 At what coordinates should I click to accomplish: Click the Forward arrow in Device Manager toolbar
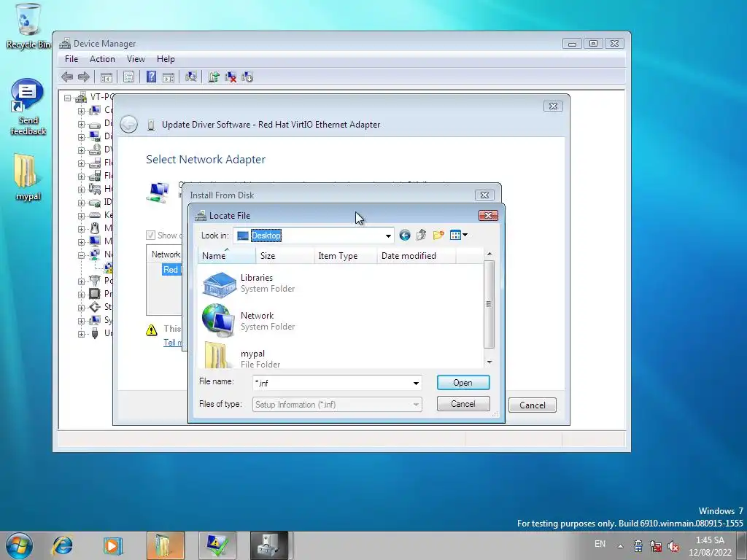[x=83, y=77]
